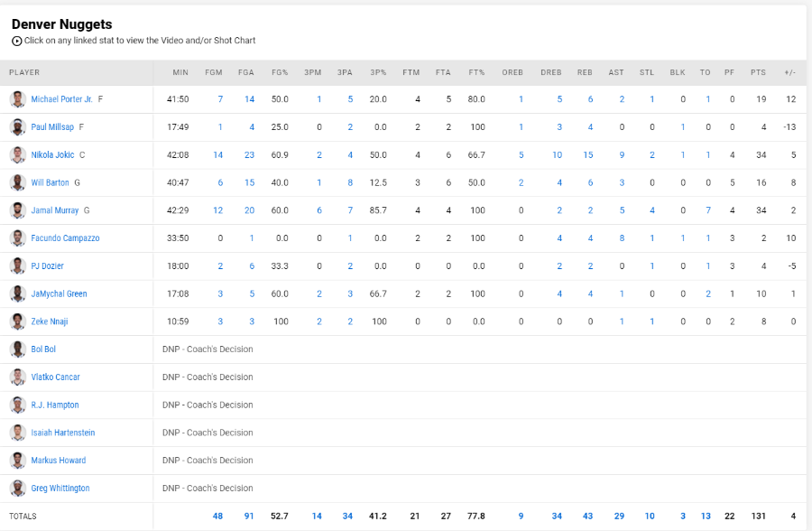The width and height of the screenshot is (812, 531).
Task: View Jamal Murray's 7 turnovers
Action: (x=708, y=210)
